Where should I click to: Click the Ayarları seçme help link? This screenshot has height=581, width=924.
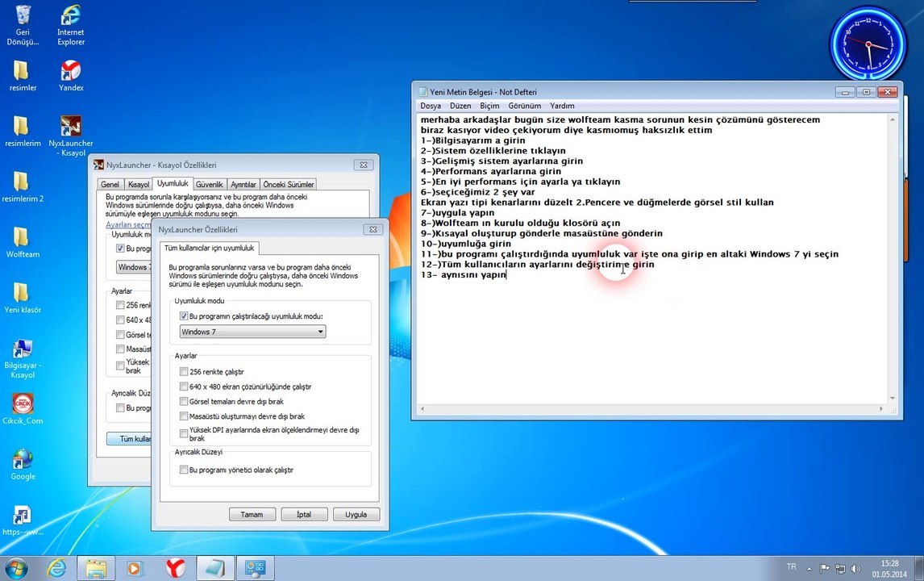click(x=128, y=224)
